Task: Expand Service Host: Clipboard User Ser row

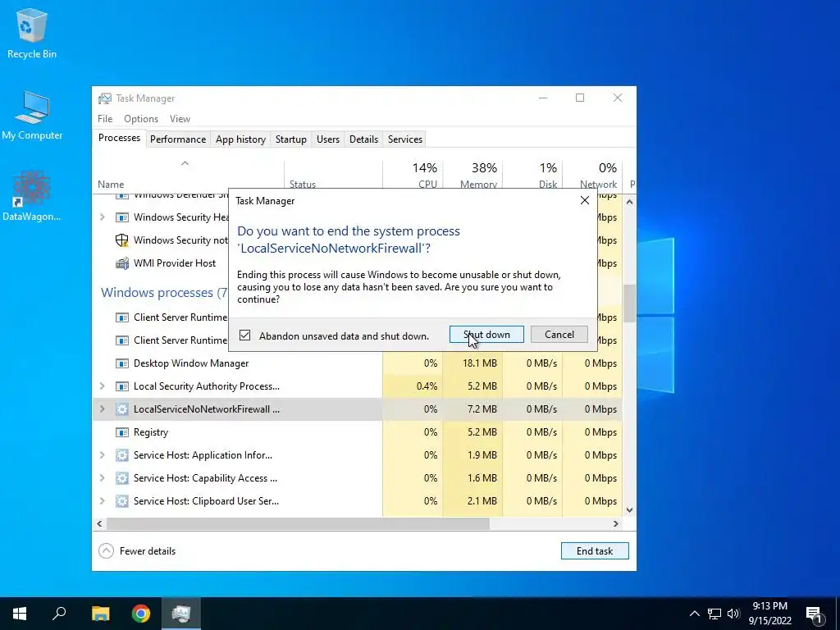Action: pyautogui.click(x=103, y=501)
